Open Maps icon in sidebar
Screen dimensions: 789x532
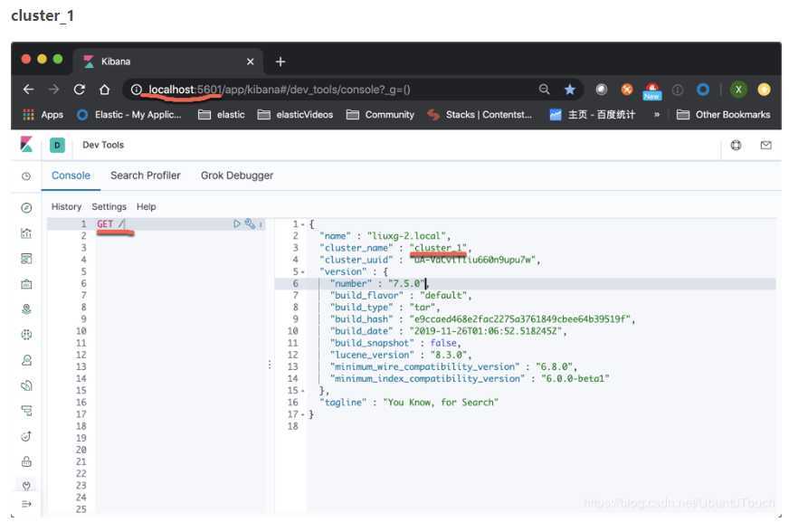pos(26,309)
